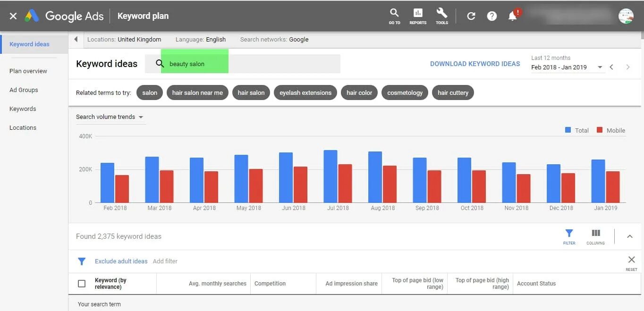Open the notifications bell
The image size is (644, 311).
(513, 16)
